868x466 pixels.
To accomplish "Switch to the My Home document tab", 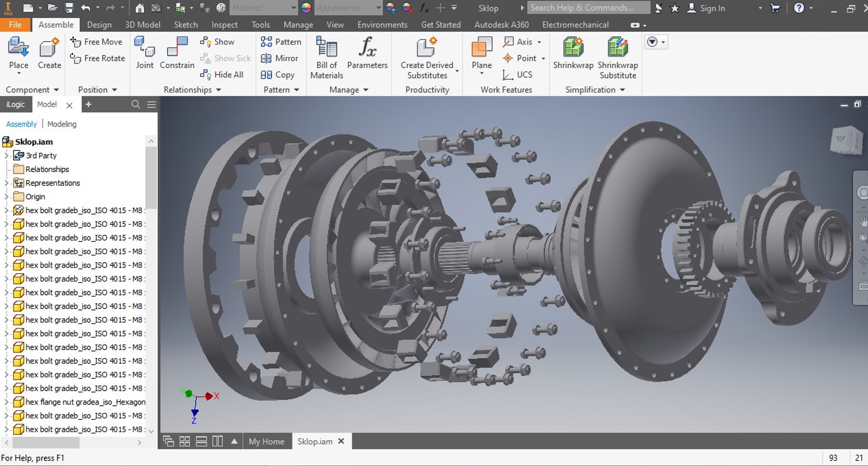I will pos(266,441).
